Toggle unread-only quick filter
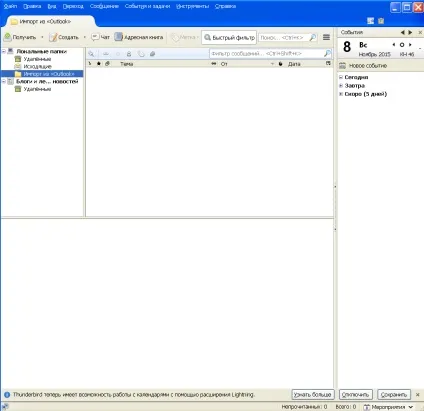Screen dimensions: 424x411 (106, 54)
